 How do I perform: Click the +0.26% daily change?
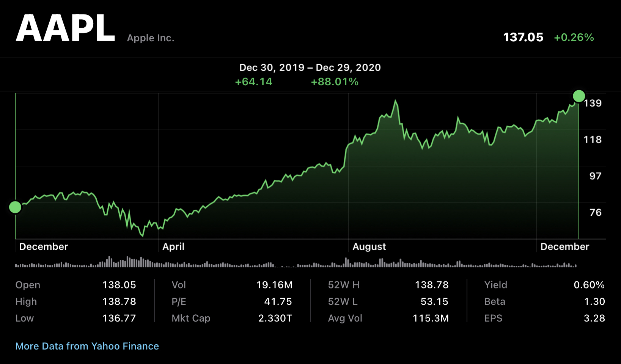(574, 37)
